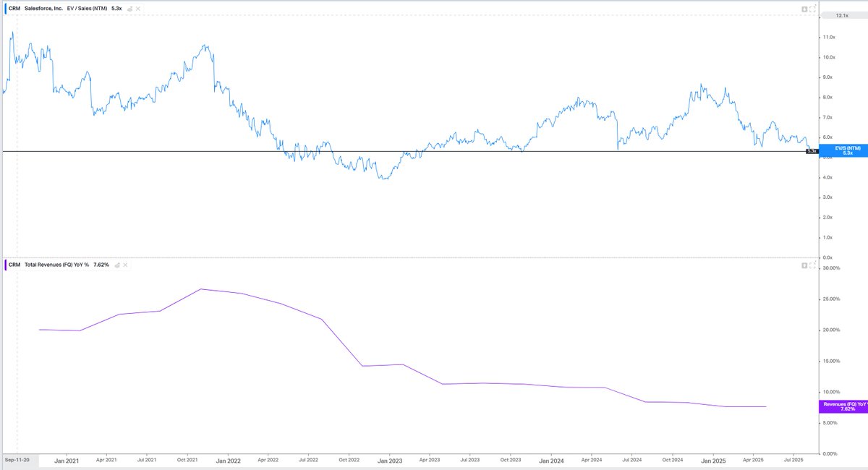Select the blue EV / Sales series color bar
The width and height of the screenshot is (868, 470).
tap(6, 9)
